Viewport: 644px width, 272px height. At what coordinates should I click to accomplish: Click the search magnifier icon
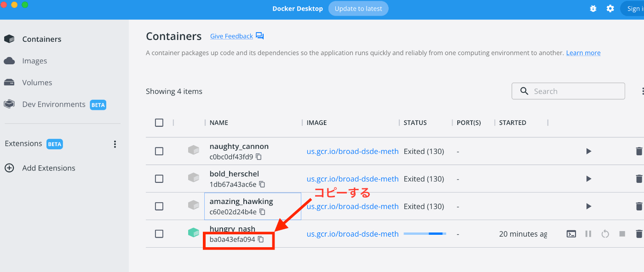point(524,91)
